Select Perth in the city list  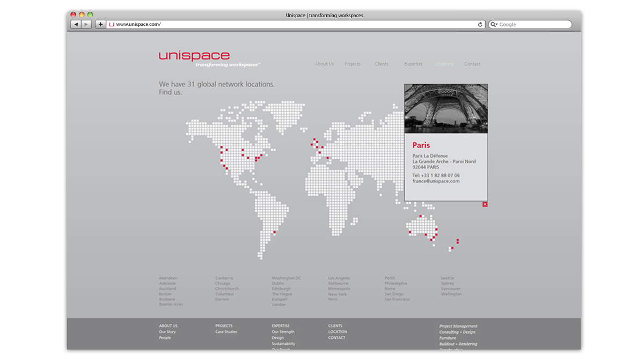[390, 278]
